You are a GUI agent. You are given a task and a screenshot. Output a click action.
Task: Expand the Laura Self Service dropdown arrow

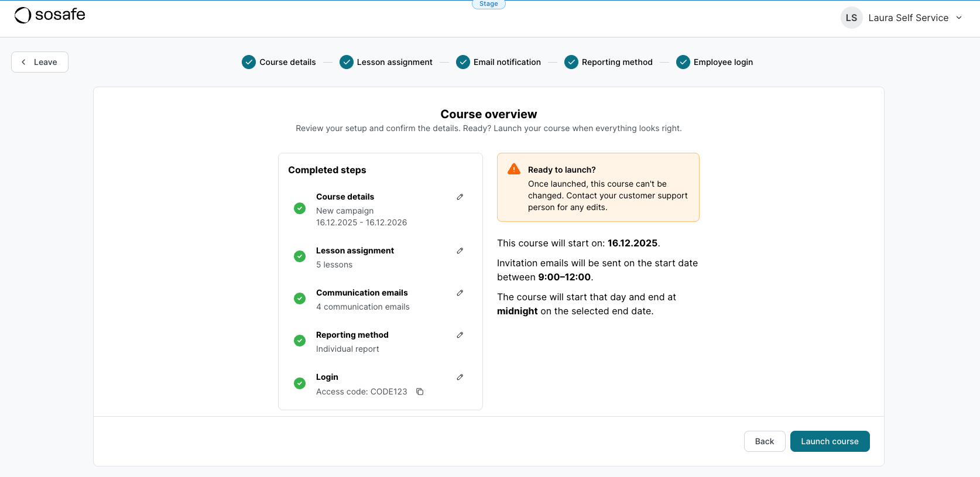[959, 18]
